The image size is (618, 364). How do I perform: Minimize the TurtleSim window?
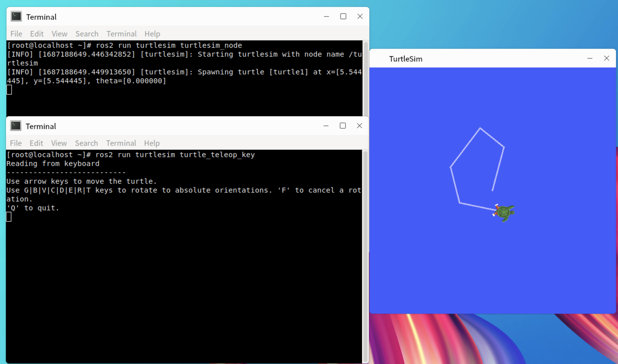pyautogui.click(x=590, y=58)
